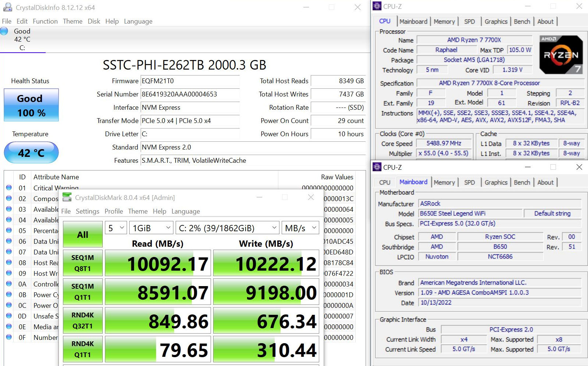Click the Total Host Reads value 8349 GB
Image resolution: width=588 pixels, height=366 pixels.
pos(338,81)
